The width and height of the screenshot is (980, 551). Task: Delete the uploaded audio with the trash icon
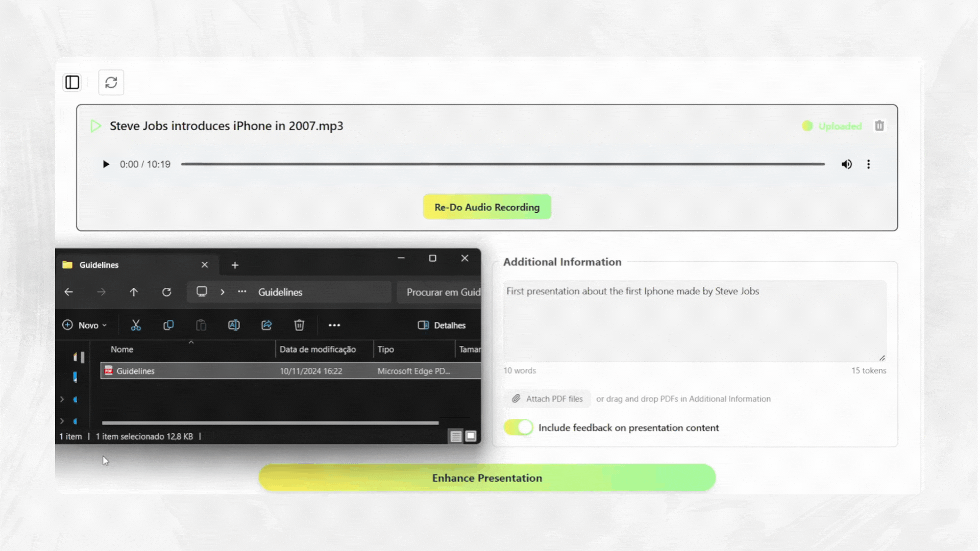click(879, 126)
